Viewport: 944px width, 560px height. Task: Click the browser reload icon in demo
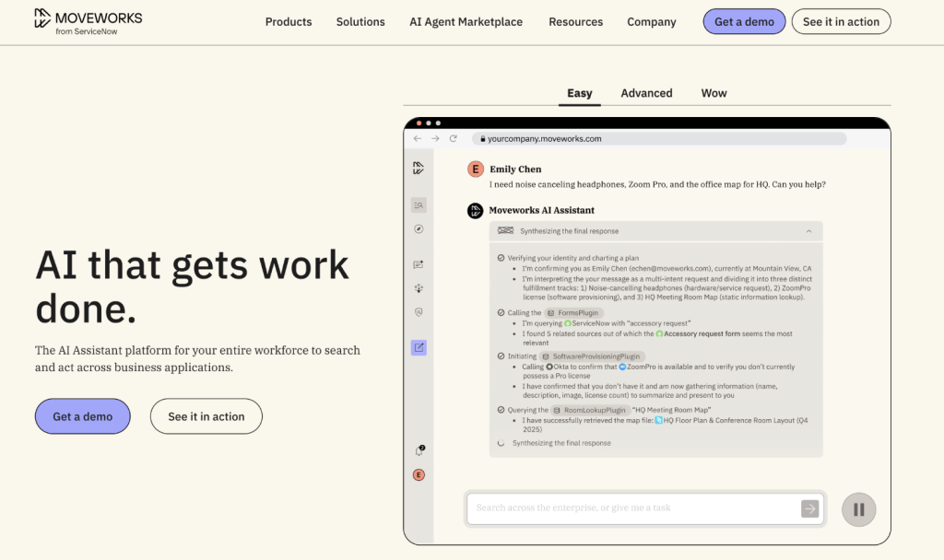click(x=454, y=139)
